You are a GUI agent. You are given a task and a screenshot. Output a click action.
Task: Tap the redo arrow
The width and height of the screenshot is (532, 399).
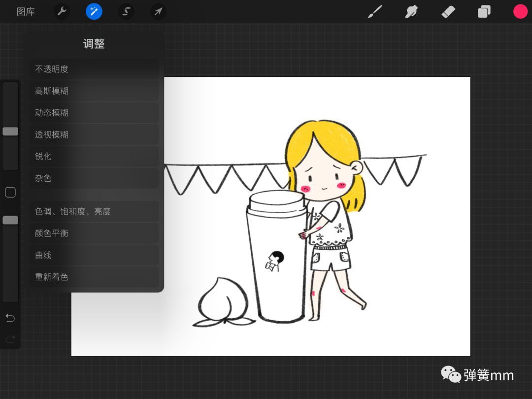pos(10,339)
